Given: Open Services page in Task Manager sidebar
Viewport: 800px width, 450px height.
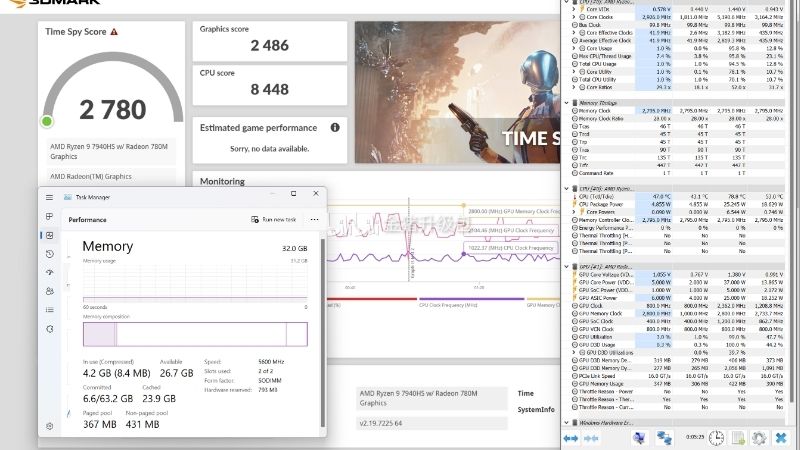Looking at the screenshot, I should (49, 329).
